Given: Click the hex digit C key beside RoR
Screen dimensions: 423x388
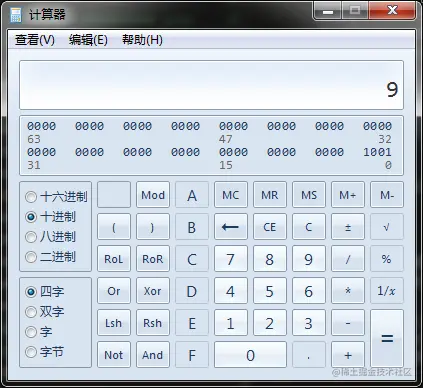Looking at the screenshot, I should [x=192, y=259].
